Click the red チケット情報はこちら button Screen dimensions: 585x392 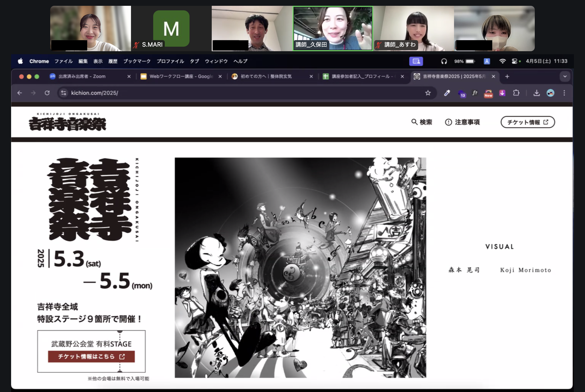click(x=91, y=356)
